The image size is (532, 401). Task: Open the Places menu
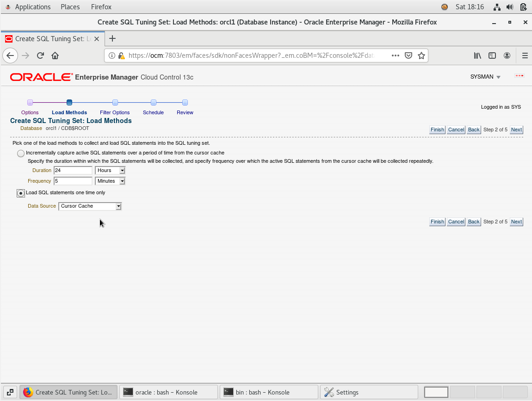point(70,7)
